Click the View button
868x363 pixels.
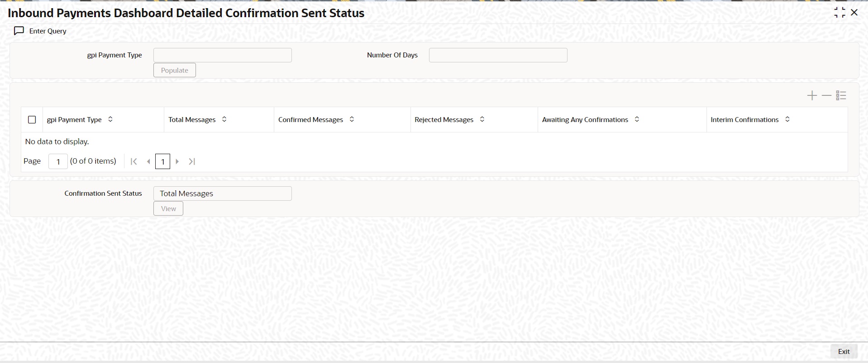point(168,208)
